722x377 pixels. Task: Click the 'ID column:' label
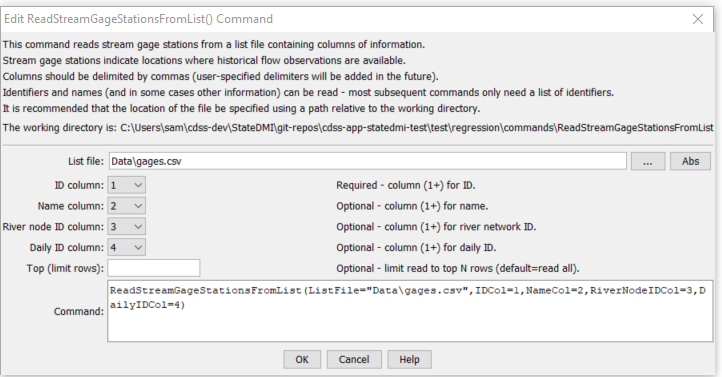pos(79,186)
